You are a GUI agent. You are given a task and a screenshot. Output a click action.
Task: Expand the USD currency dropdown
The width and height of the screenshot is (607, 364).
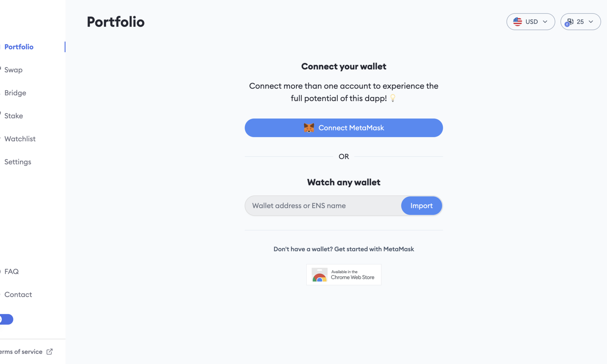pos(531,22)
